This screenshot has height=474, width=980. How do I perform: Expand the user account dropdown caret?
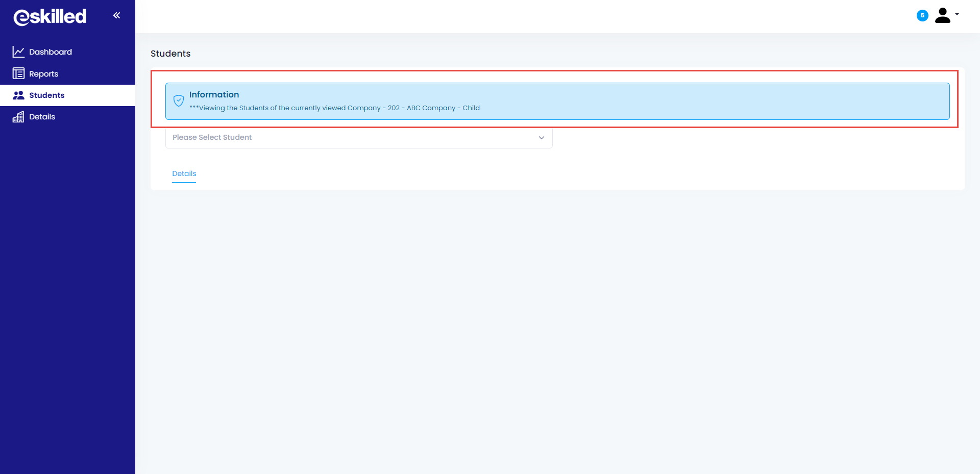(x=957, y=14)
